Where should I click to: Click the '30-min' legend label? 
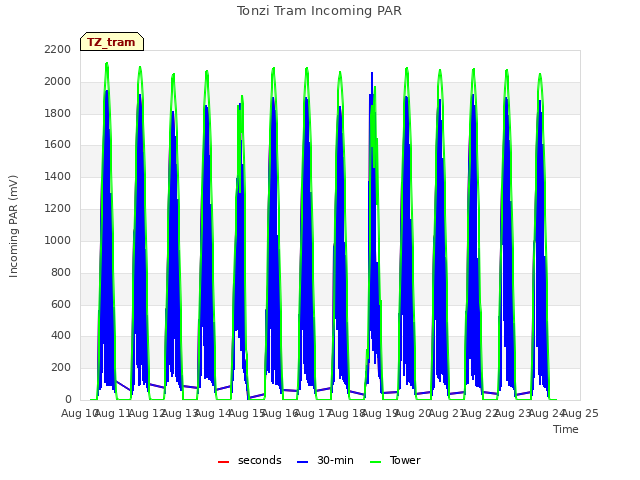(x=335, y=460)
